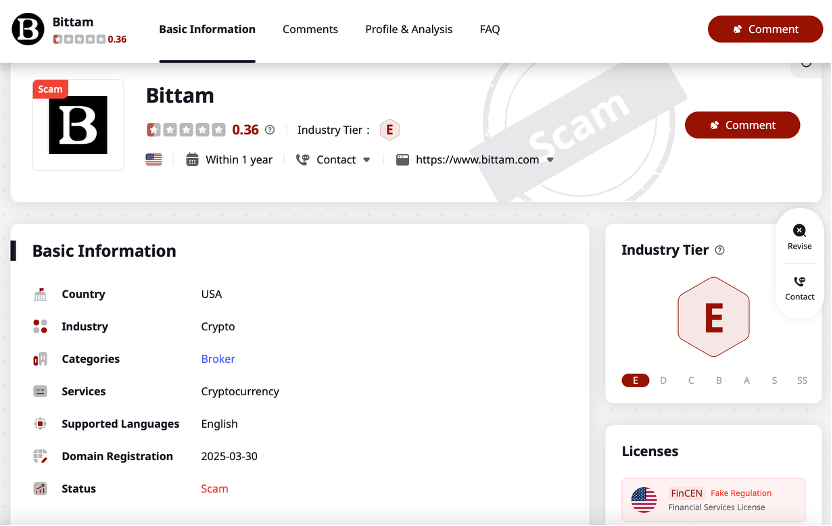Select the Basic Information tab
Screen dimensions: 832x526
(207, 30)
